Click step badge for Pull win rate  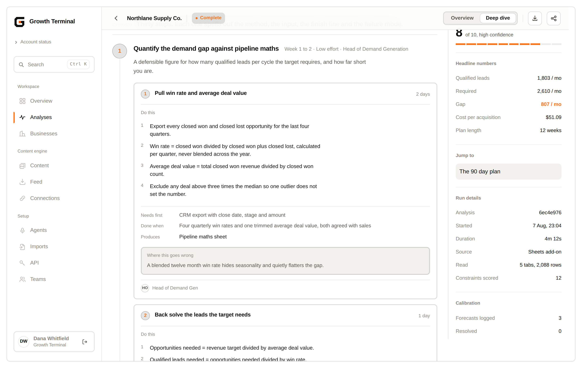tap(145, 94)
